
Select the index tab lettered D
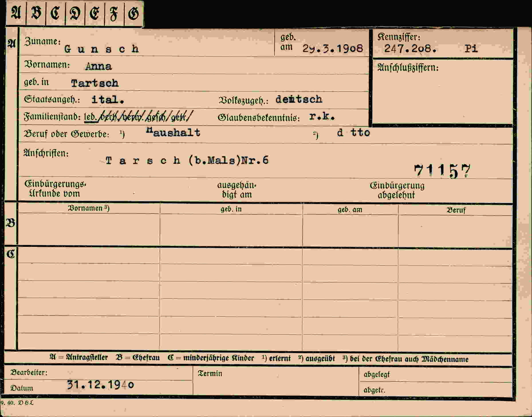pos(75,13)
